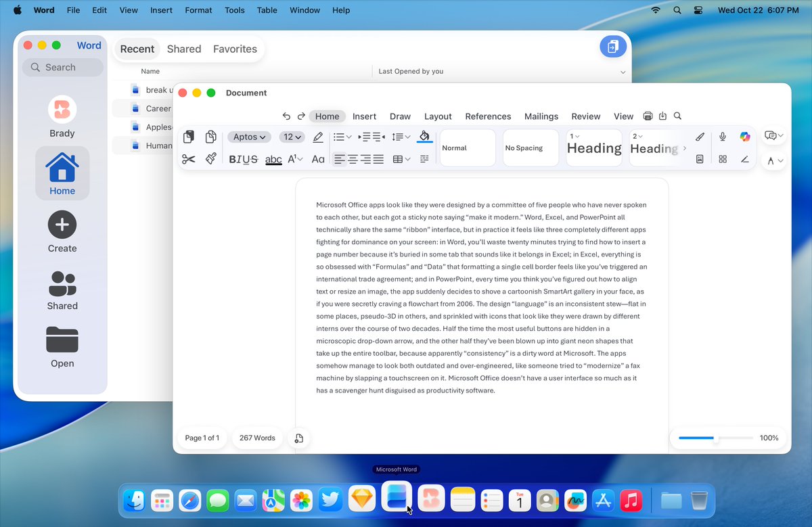Image resolution: width=812 pixels, height=527 pixels.
Task: Click the Editor pen icon in ribbon
Action: (x=700, y=137)
